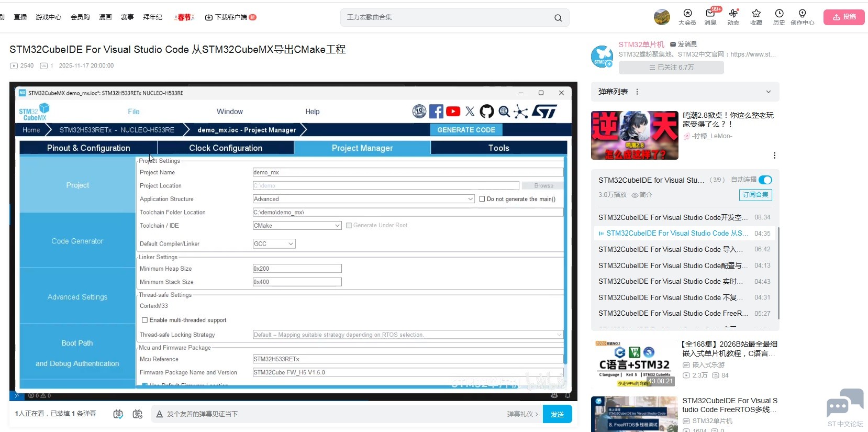Switch to Clock Configuration tab
The height and width of the screenshot is (432, 868).
[226, 148]
